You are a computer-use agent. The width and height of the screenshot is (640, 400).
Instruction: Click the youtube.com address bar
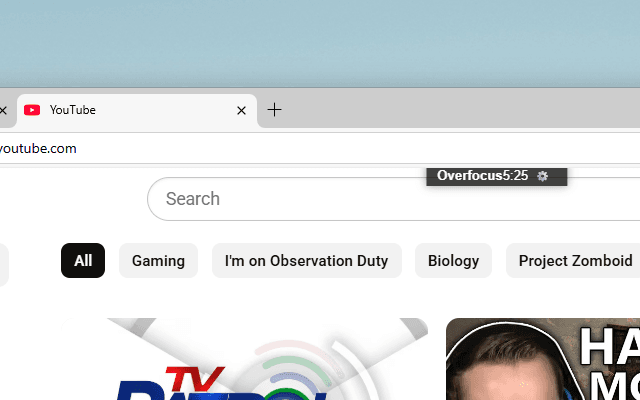[x=318, y=149]
